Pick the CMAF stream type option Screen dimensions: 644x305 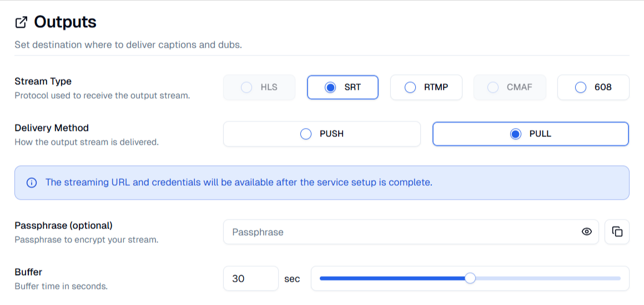click(510, 88)
